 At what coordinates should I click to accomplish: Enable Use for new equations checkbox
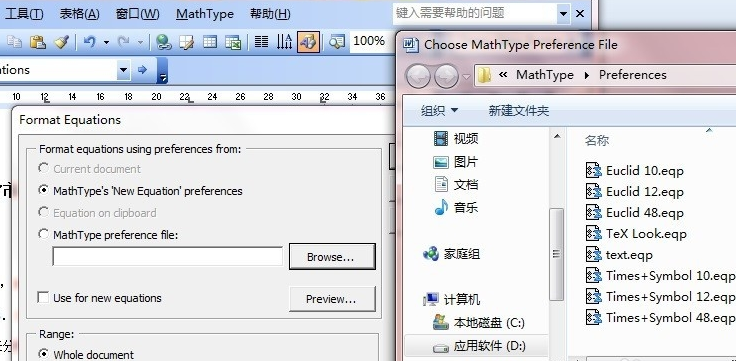click(43, 298)
